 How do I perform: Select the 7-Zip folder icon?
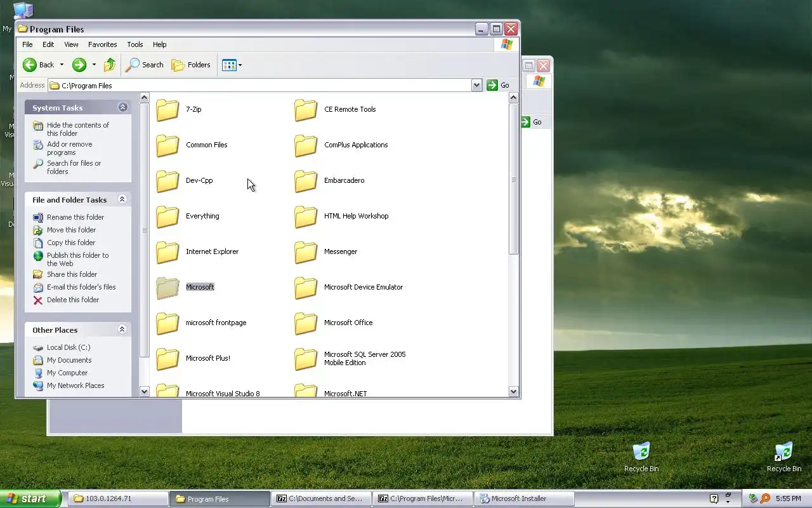167,109
